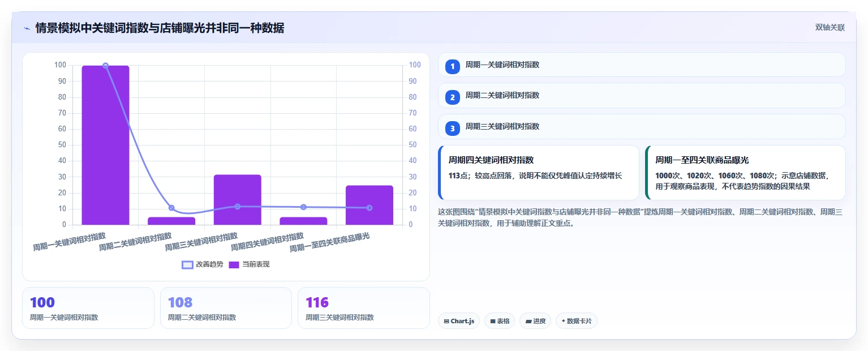
Task: Open the 周期一至四关联商品曝光 card
Action: [745, 173]
